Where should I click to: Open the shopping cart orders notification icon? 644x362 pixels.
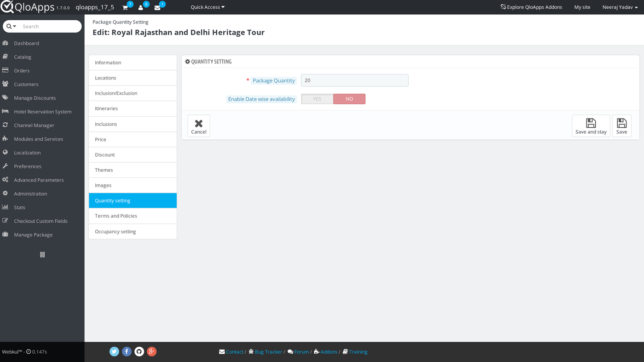pos(125,8)
